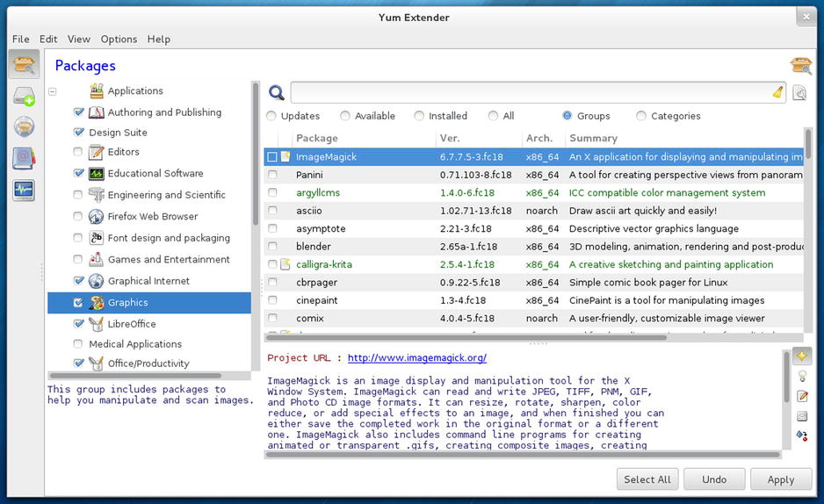The width and height of the screenshot is (824, 504).
Task: Open the File menu
Action: [x=21, y=40]
